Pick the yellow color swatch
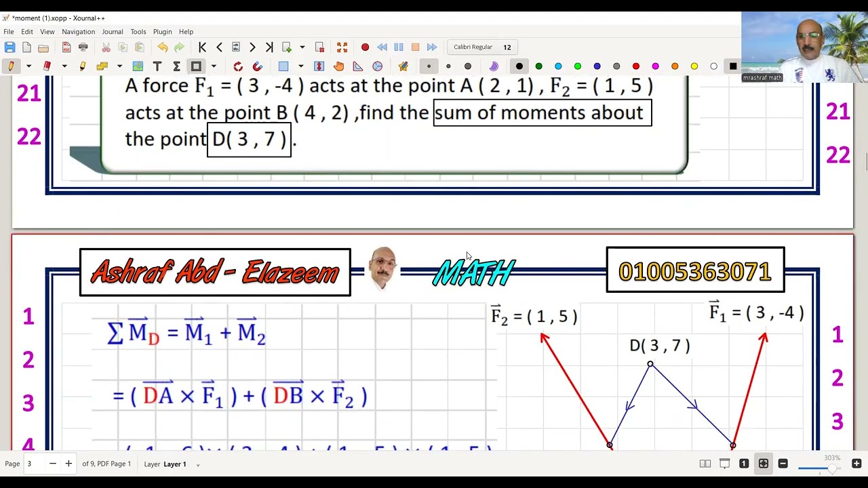The height and width of the screenshot is (488, 868). click(694, 66)
